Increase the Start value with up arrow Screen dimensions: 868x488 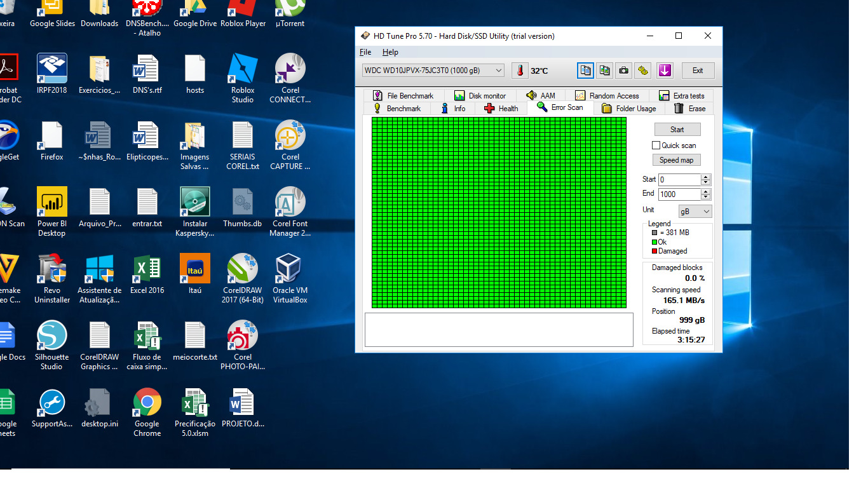(706, 177)
